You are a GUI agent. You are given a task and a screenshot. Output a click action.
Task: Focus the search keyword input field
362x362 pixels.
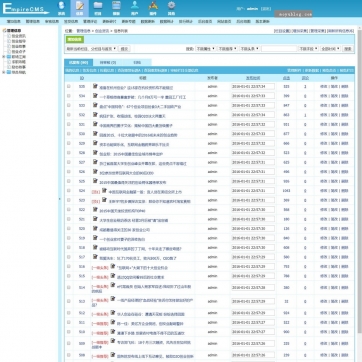pos(279,49)
